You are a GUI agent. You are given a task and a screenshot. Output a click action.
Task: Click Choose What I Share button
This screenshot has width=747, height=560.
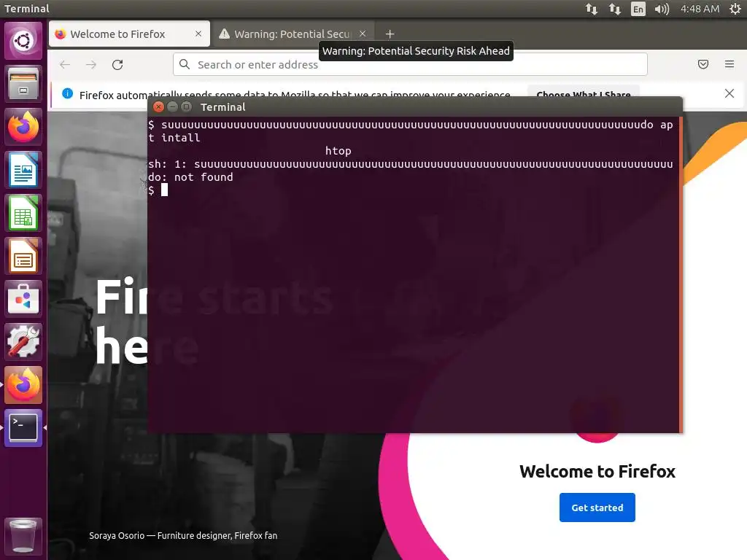point(583,92)
